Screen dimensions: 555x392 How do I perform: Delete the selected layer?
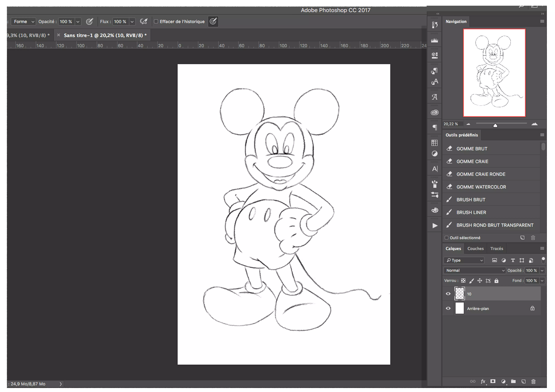point(534,382)
